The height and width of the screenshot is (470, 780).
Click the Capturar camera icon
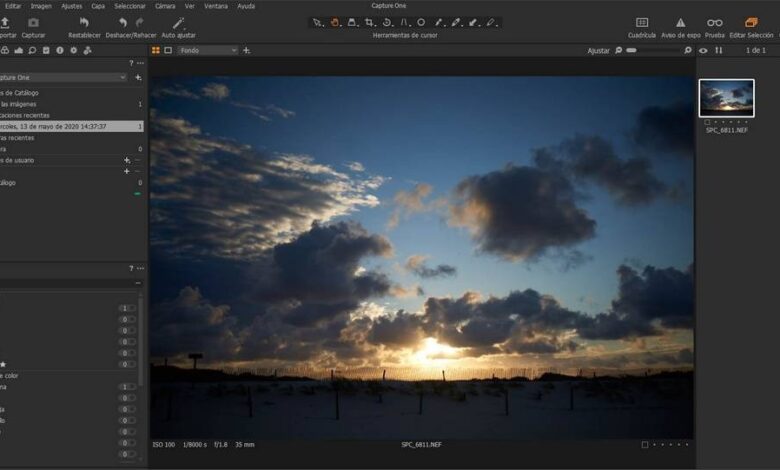click(x=33, y=23)
